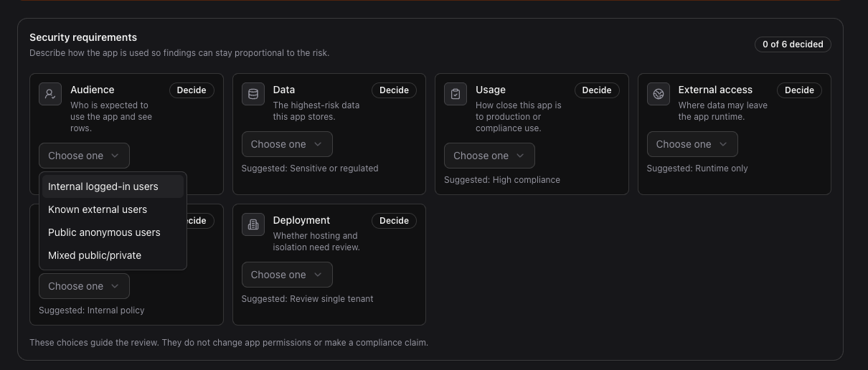Image resolution: width=868 pixels, height=370 pixels.
Task: Open the Data 'Choose one' dropdown
Action: coord(287,144)
